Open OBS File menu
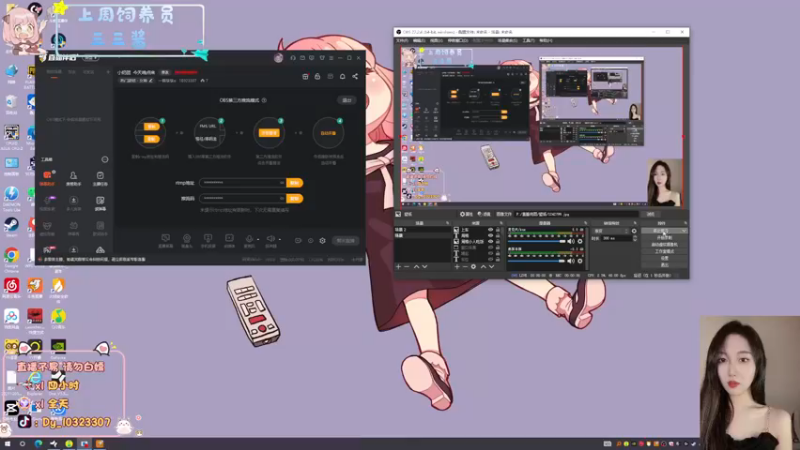Image resolution: width=800 pixels, height=450 pixels. pyautogui.click(x=402, y=40)
